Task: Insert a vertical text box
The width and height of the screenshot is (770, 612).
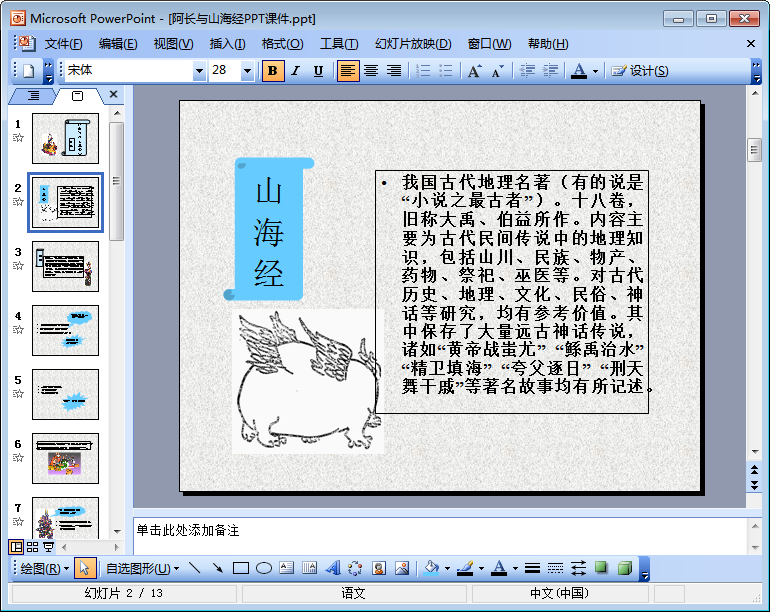Action: (309, 568)
